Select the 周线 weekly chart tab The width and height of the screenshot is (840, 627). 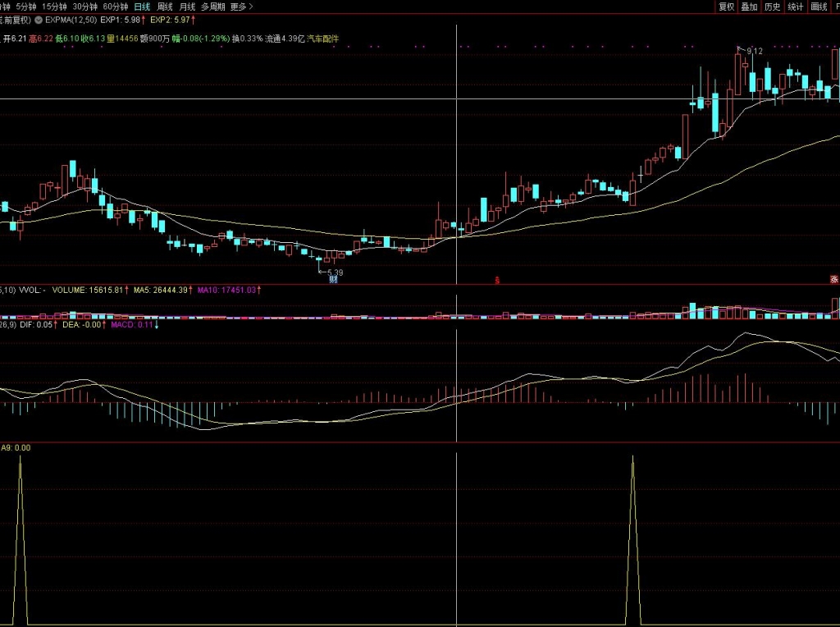[164, 7]
